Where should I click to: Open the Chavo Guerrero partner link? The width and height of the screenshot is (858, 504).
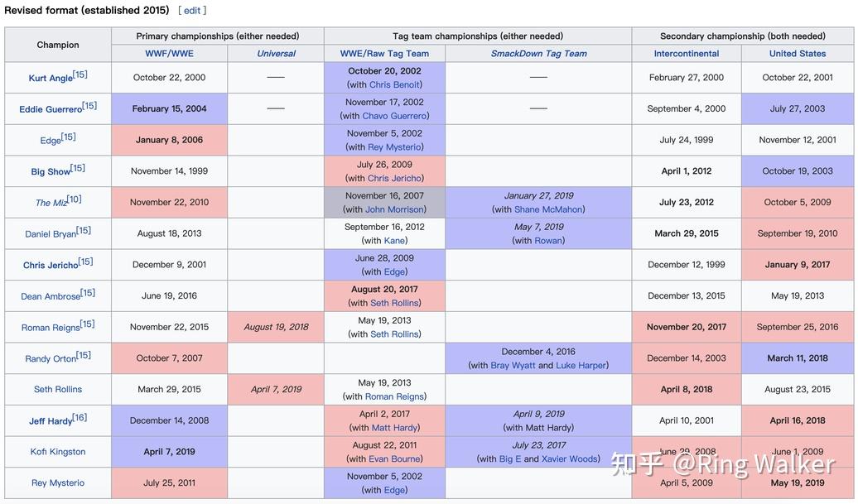pyautogui.click(x=394, y=116)
